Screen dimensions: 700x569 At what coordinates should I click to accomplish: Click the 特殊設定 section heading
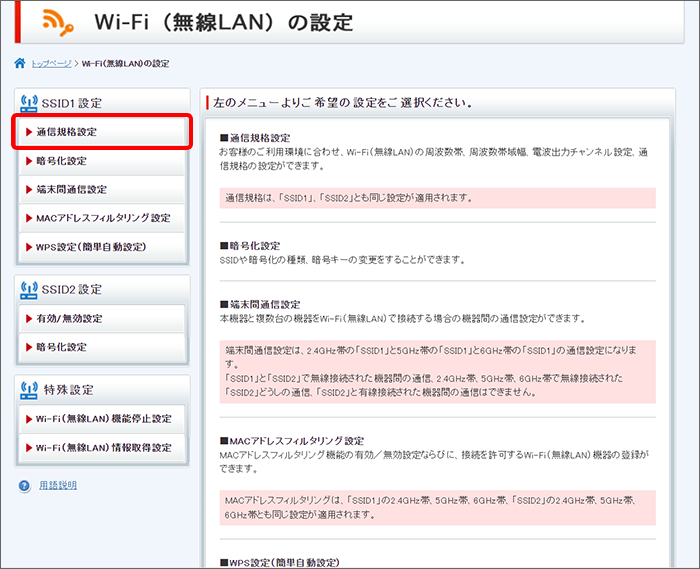click(69, 390)
